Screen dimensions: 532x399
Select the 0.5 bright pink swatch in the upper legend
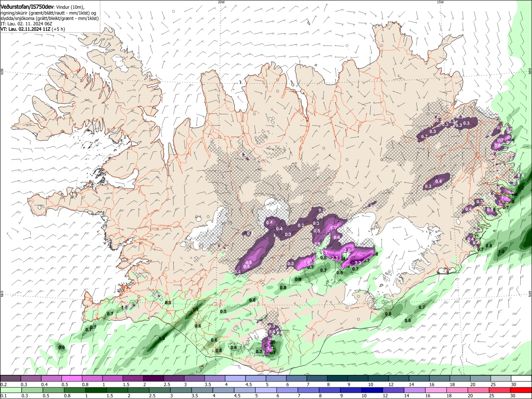(x=71, y=379)
